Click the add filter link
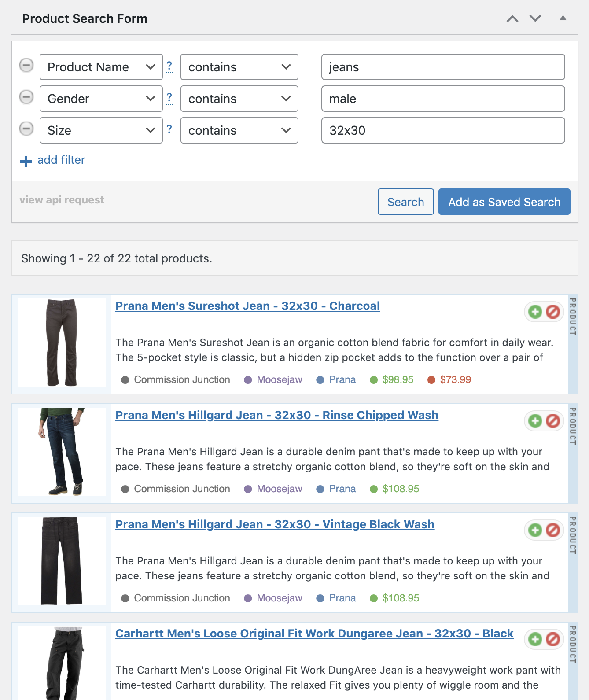 click(53, 160)
